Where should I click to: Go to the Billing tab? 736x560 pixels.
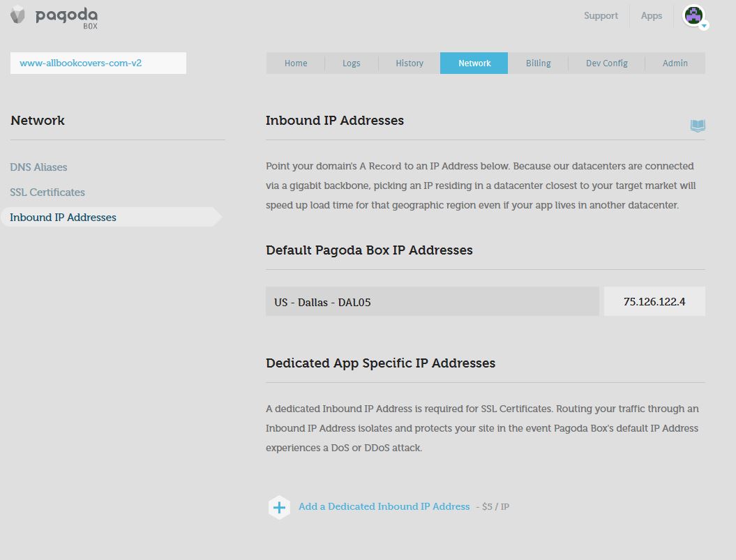click(x=538, y=63)
